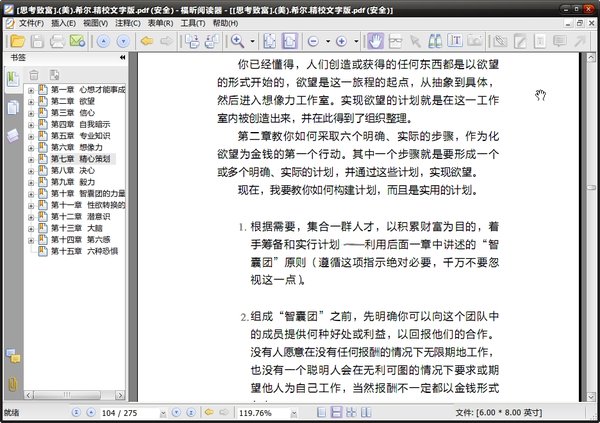Expand the 第六章 想像力 bookmark

coord(31,148)
